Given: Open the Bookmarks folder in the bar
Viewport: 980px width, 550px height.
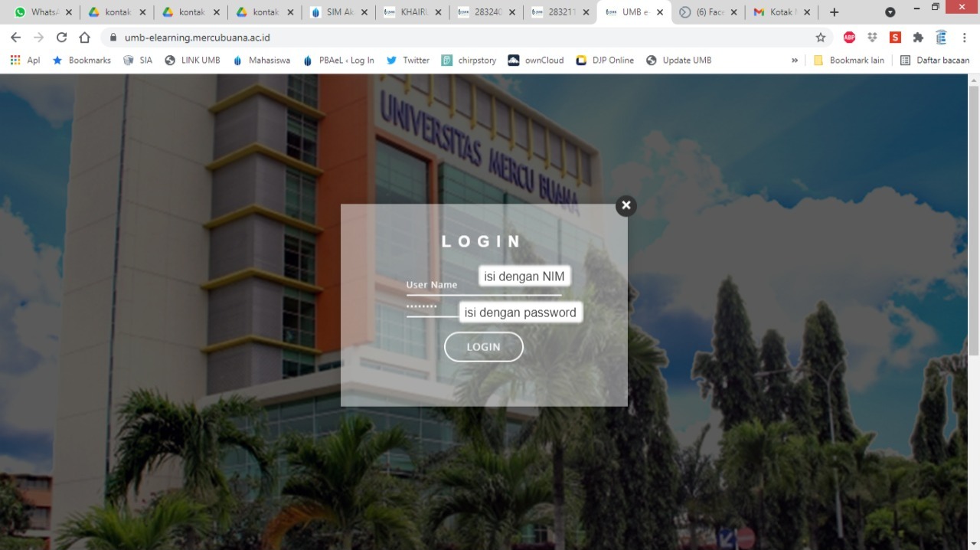Looking at the screenshot, I should point(81,60).
